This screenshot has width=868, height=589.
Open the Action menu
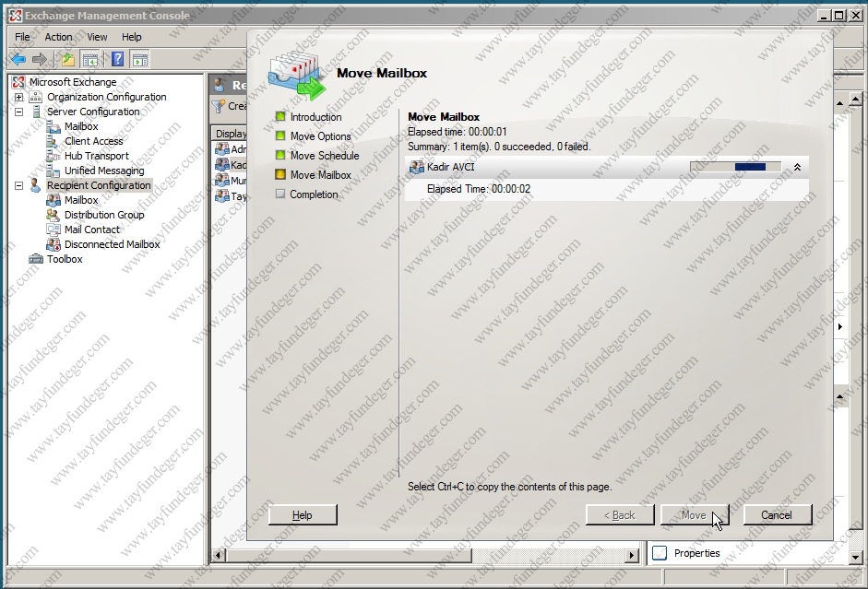point(58,37)
